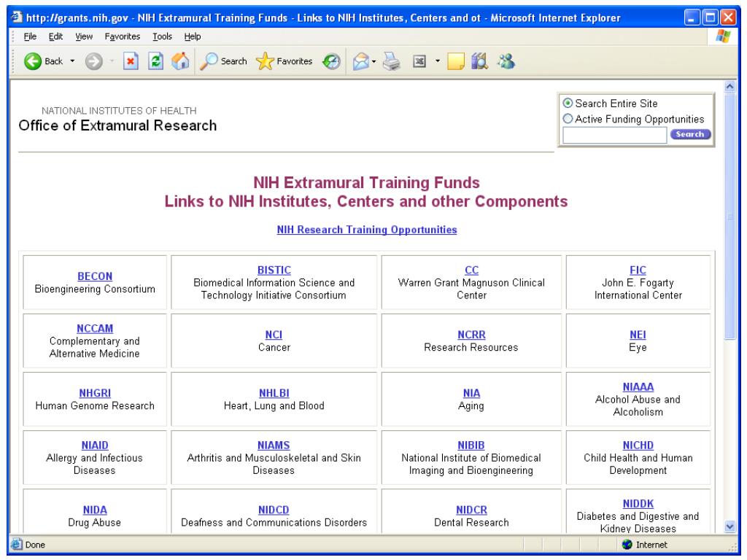Open the Edit menu

pyautogui.click(x=55, y=36)
